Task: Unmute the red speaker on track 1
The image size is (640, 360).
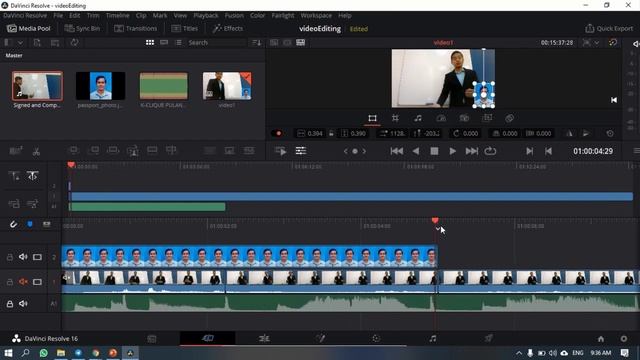Action: pos(23,282)
